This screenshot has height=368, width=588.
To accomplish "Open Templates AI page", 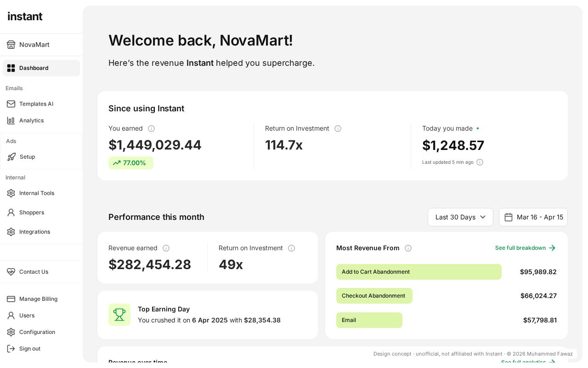I will tap(41, 104).
